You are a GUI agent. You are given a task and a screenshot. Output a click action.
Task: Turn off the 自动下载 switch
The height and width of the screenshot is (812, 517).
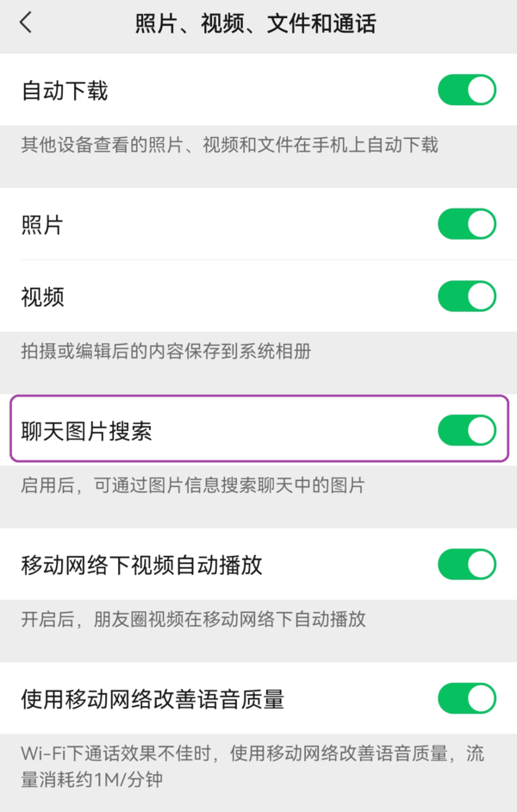coord(466,91)
